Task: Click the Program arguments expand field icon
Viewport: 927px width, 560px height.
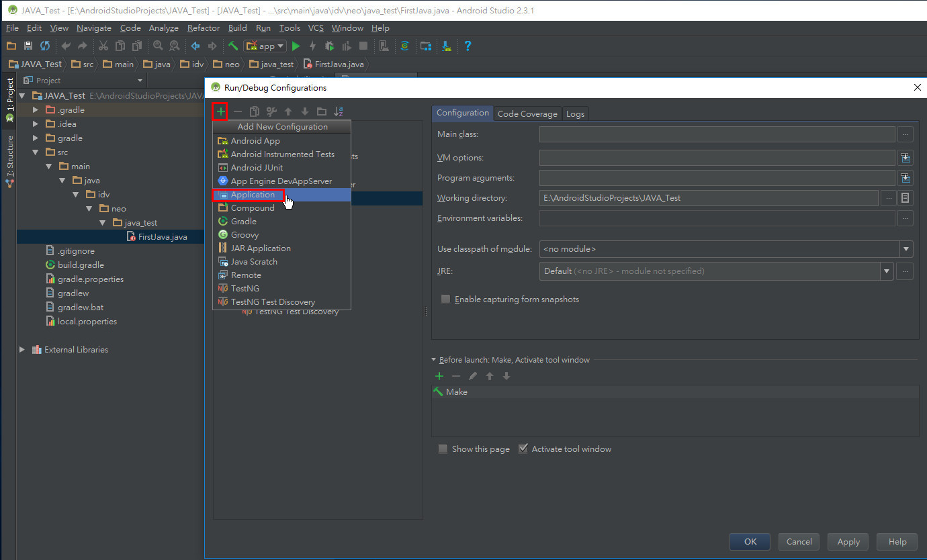Action: pos(906,178)
